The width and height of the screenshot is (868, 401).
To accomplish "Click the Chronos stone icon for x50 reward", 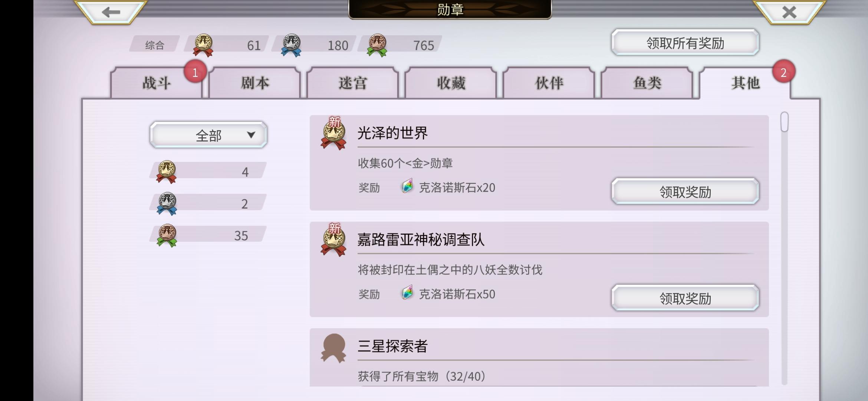I will (407, 293).
